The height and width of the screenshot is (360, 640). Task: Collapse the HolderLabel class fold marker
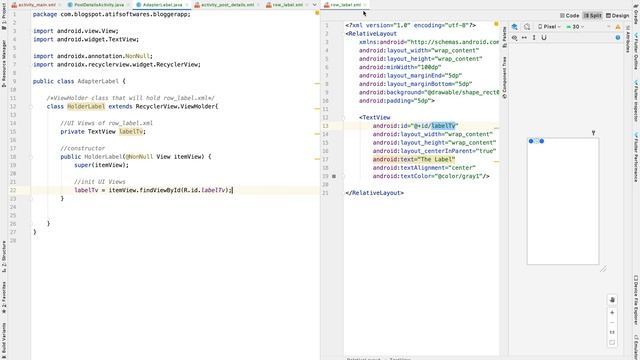click(x=31, y=107)
